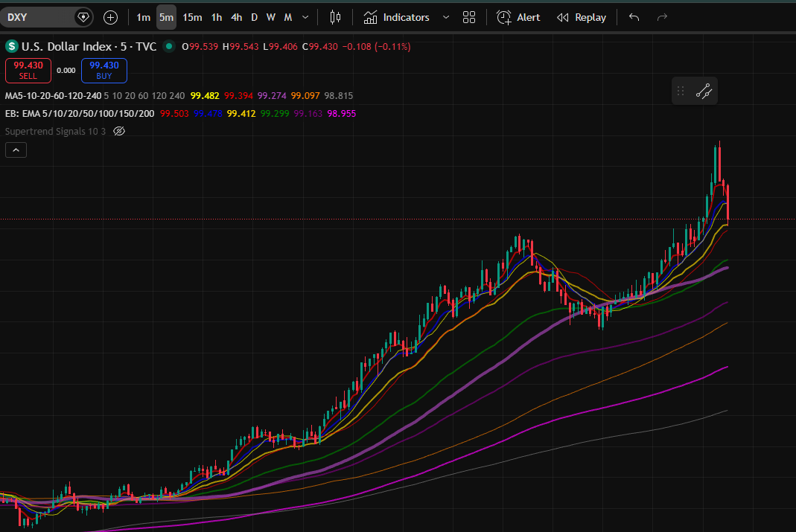Click the diamond badge in DXY symbol box
The image size is (796, 532).
[x=83, y=17]
